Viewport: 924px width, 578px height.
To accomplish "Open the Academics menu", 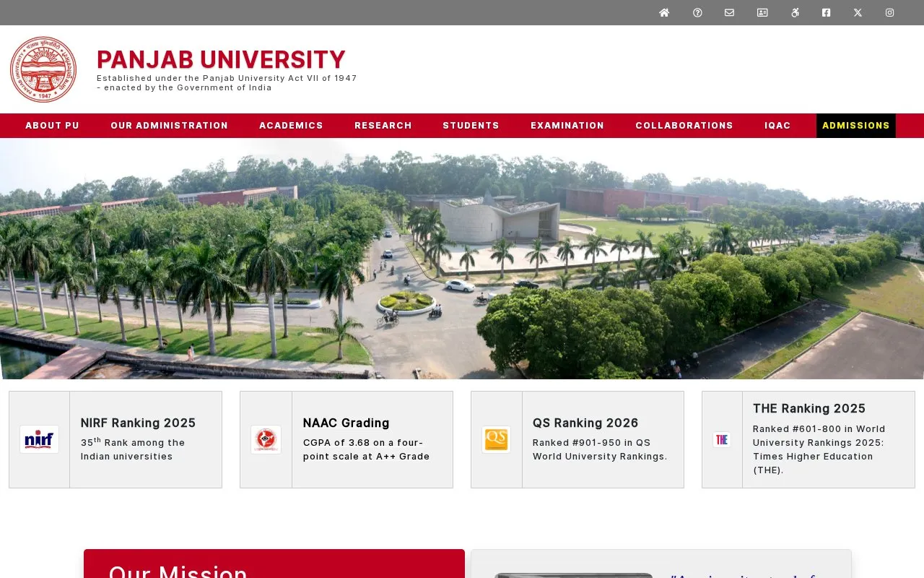I will click(292, 126).
